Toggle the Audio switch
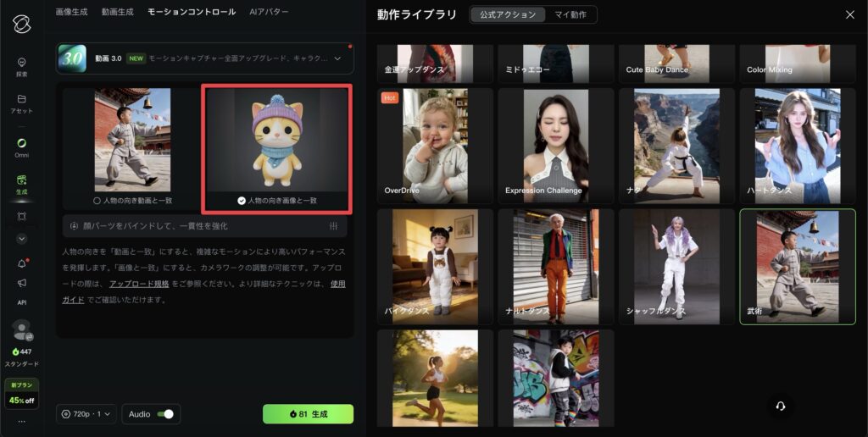Screen dimensions: 868x437 166,414
